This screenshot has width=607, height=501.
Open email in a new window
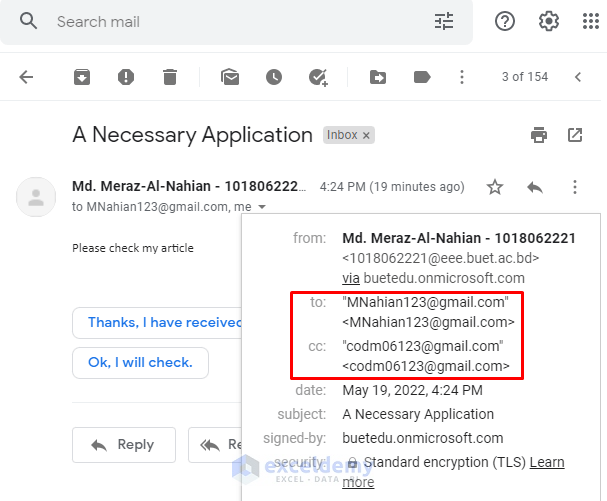575,135
